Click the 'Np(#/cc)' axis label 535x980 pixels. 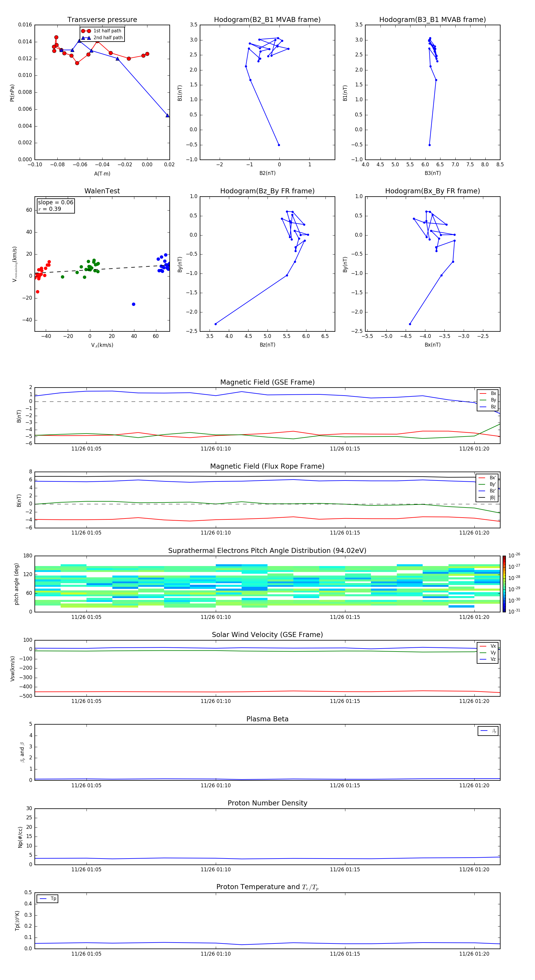pyautogui.click(x=20, y=837)
